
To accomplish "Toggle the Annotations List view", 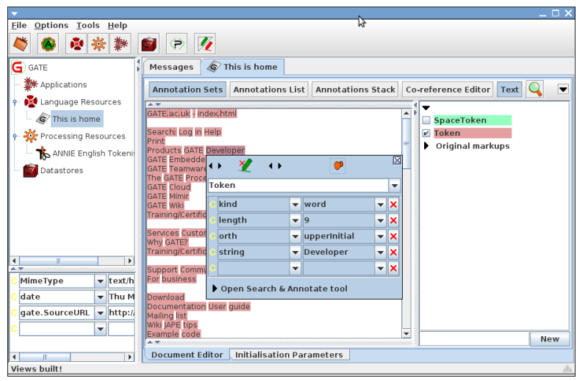I will coord(268,90).
